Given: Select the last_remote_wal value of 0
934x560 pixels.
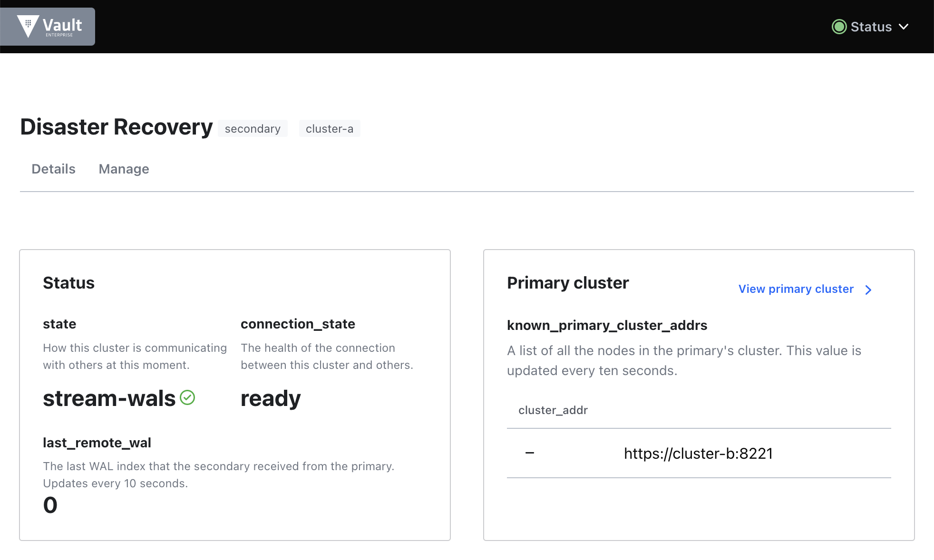Looking at the screenshot, I should point(49,505).
